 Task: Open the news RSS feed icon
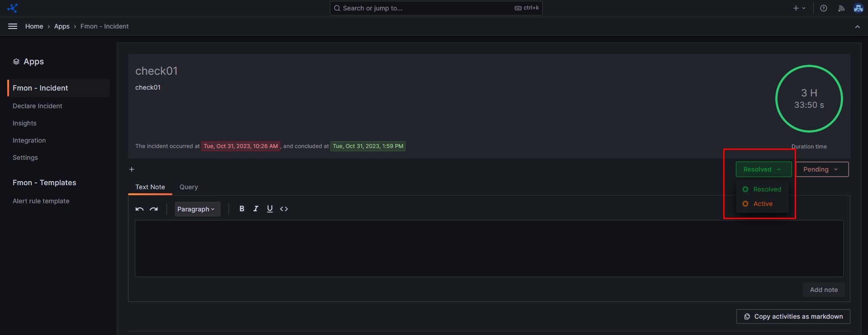pyautogui.click(x=841, y=8)
